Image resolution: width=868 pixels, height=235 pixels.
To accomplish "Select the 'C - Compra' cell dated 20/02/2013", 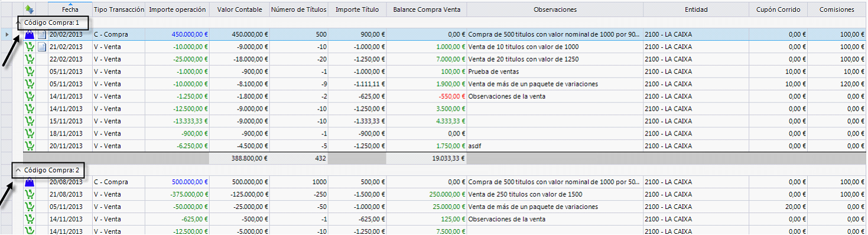I will (119, 35).
